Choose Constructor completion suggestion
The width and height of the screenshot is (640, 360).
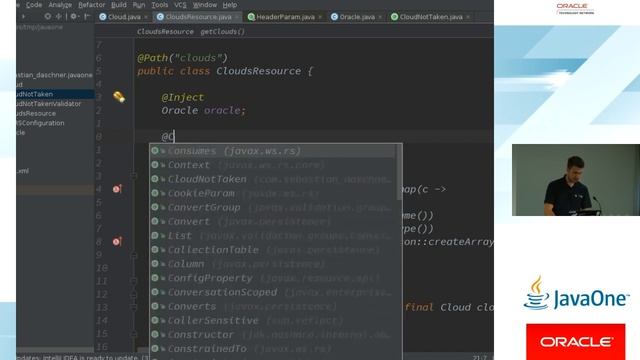(273, 335)
